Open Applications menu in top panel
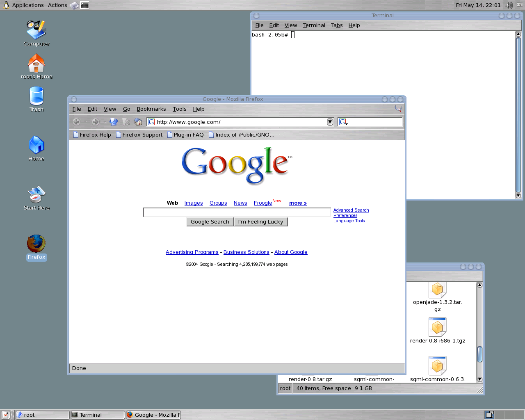 coord(28,5)
